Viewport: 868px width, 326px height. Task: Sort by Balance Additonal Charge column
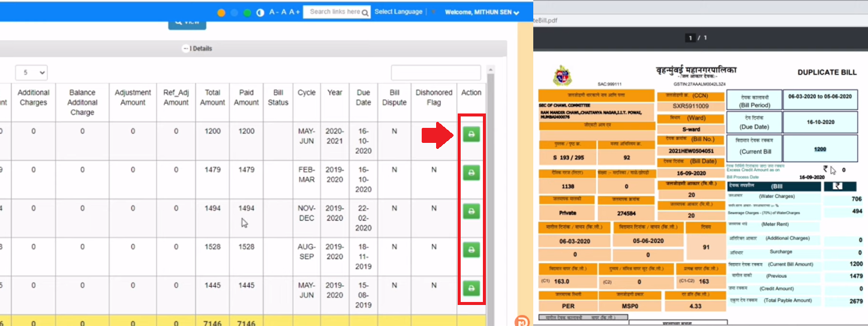click(x=82, y=102)
